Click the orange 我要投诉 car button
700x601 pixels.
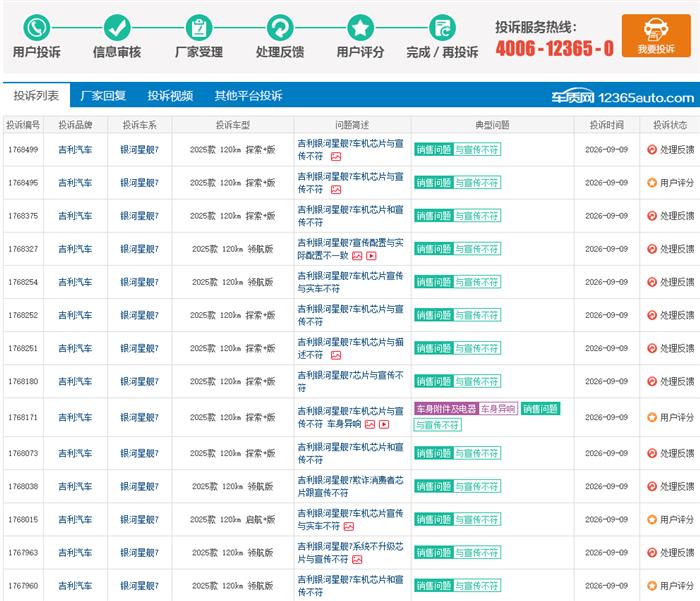[x=656, y=36]
